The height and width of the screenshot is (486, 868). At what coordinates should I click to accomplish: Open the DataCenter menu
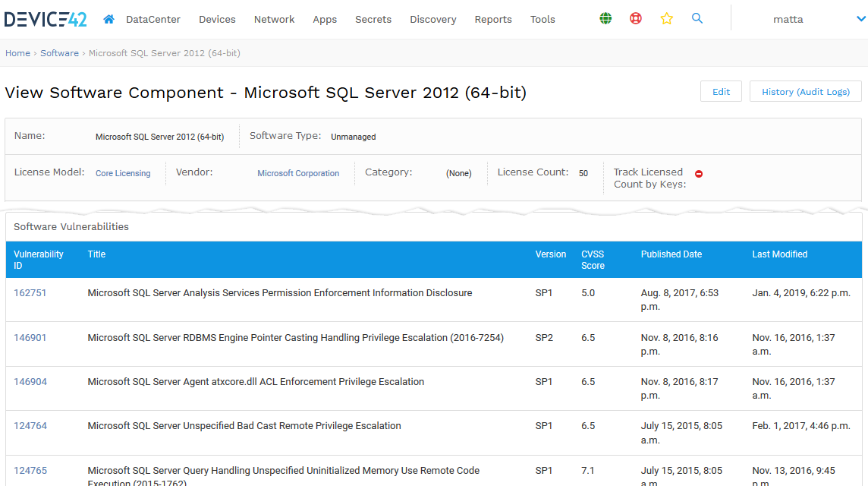[153, 20]
